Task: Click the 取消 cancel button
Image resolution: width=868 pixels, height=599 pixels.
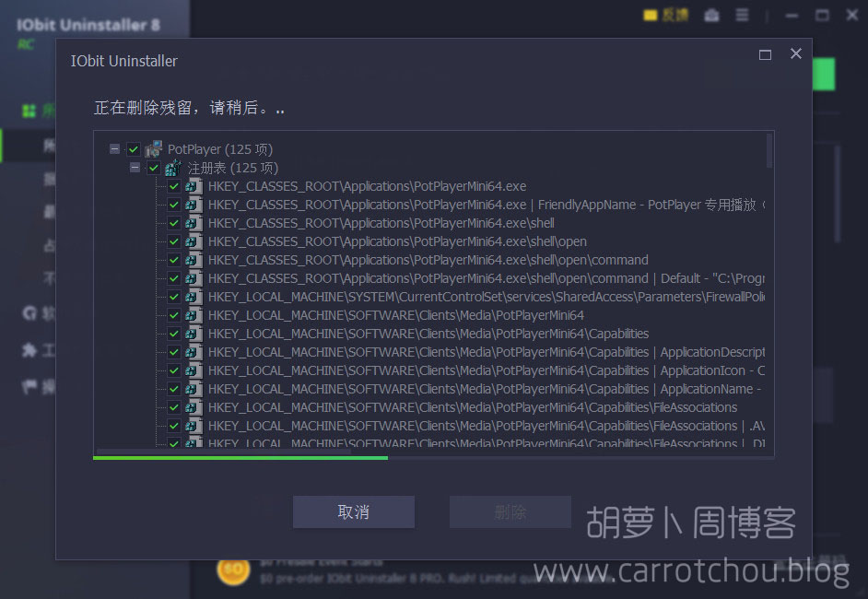Action: 354,512
